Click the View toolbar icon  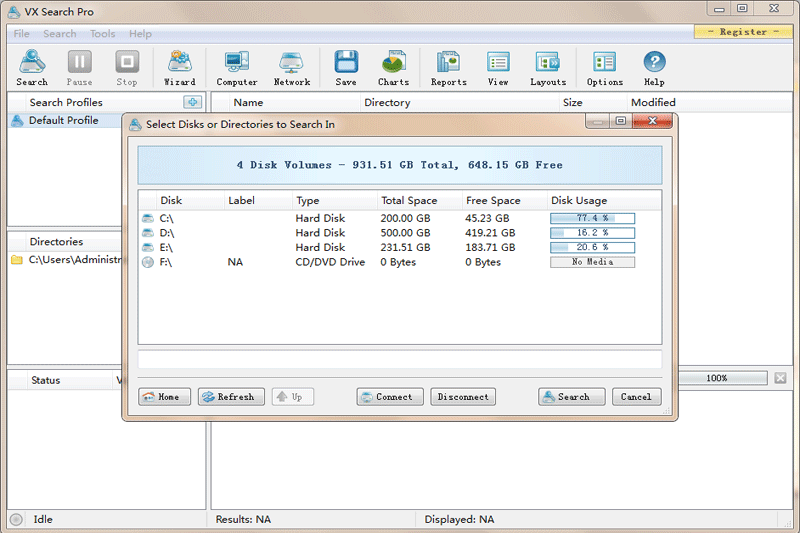tap(498, 68)
